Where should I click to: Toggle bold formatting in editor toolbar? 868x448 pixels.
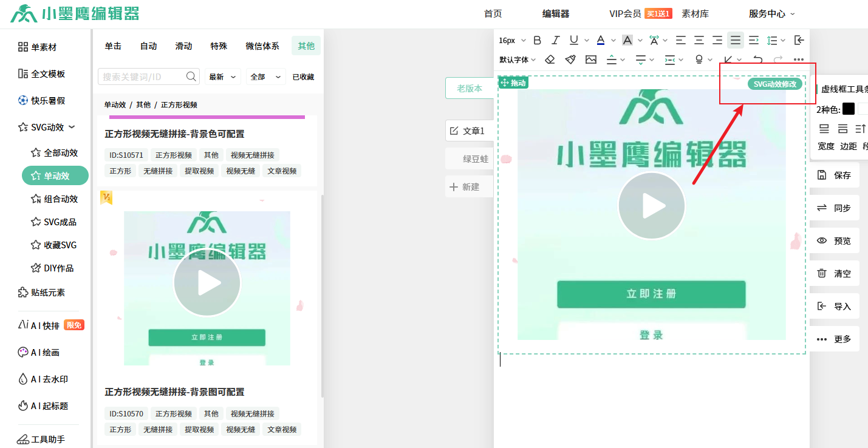[537, 40]
